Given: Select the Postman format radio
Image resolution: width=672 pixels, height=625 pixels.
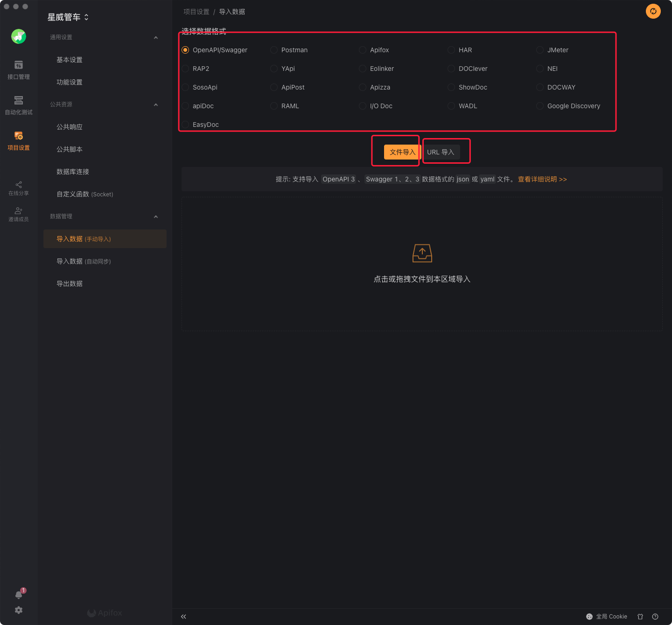Looking at the screenshot, I should (x=274, y=50).
